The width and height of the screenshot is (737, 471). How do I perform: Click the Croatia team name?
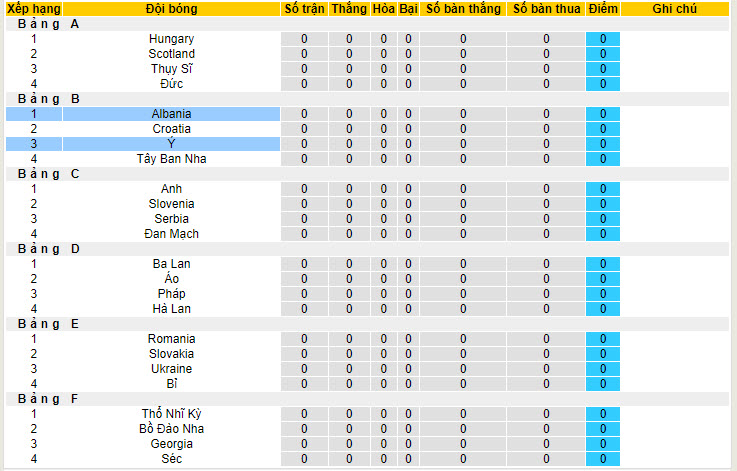pos(171,129)
